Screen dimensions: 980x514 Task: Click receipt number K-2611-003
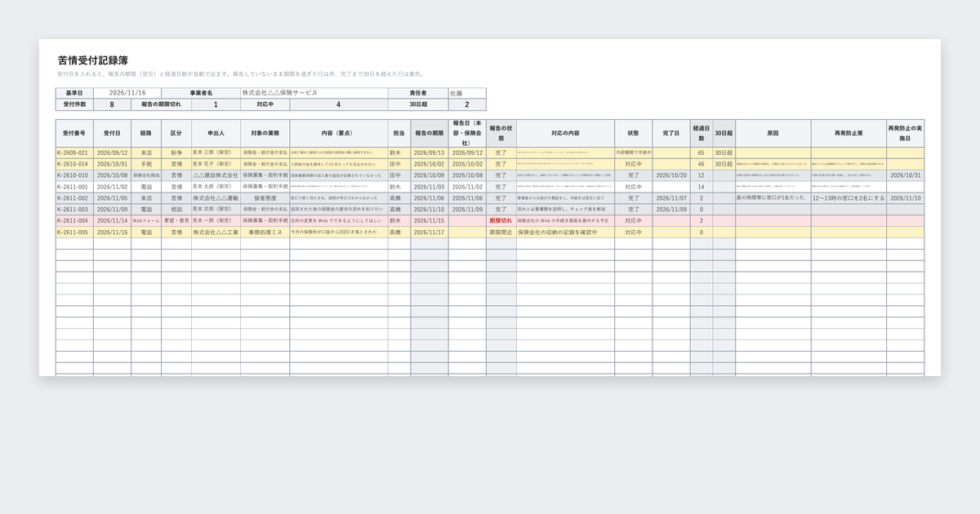[74, 210]
